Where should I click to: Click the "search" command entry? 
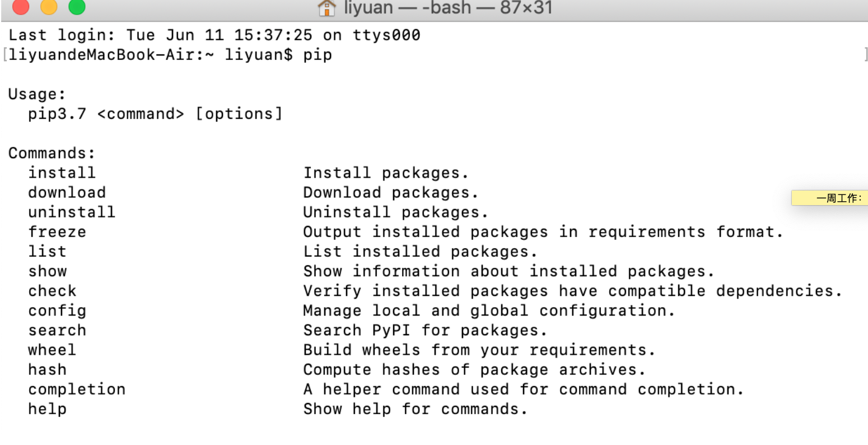tap(57, 330)
